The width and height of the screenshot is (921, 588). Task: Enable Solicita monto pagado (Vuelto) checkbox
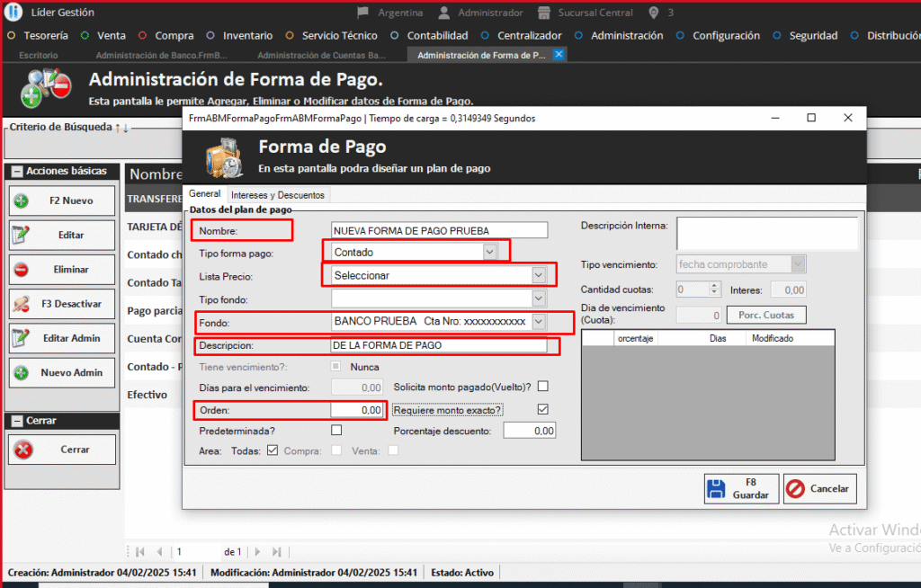(x=542, y=387)
